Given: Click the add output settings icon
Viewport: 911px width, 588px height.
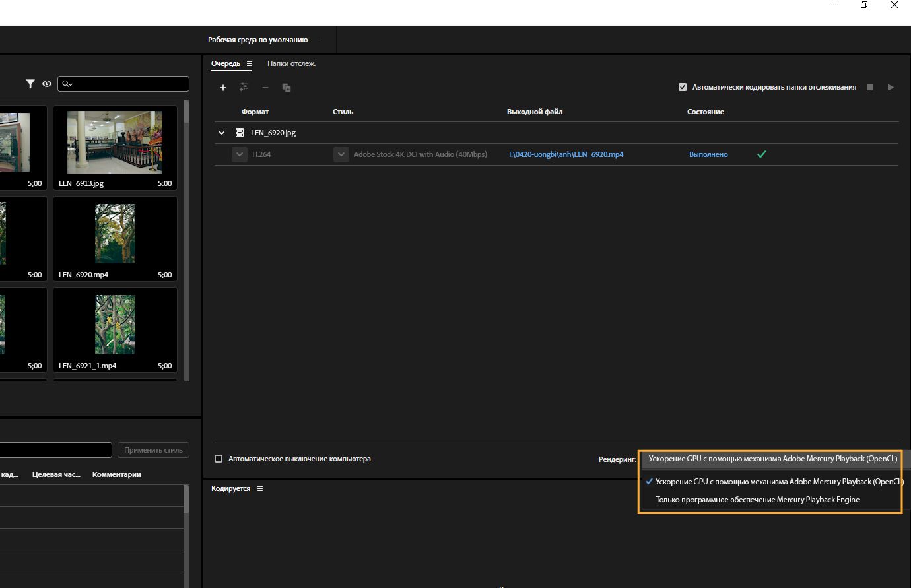Looking at the screenshot, I should pos(244,87).
